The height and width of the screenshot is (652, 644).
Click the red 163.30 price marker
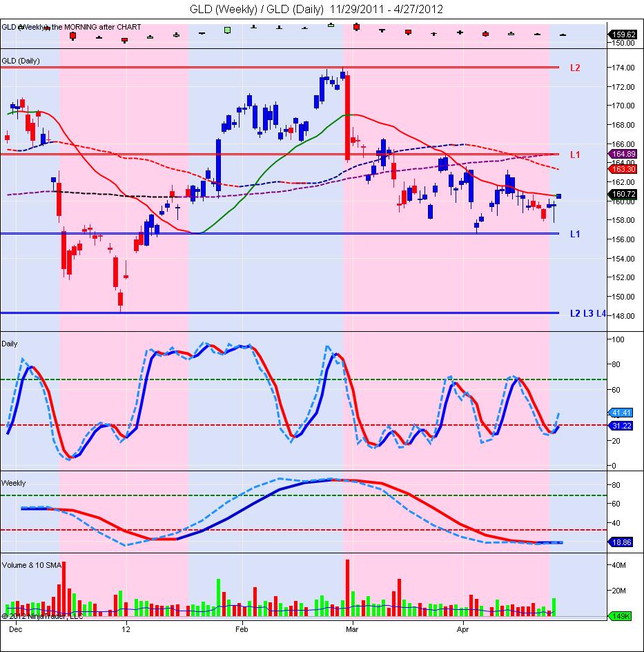coord(623,169)
